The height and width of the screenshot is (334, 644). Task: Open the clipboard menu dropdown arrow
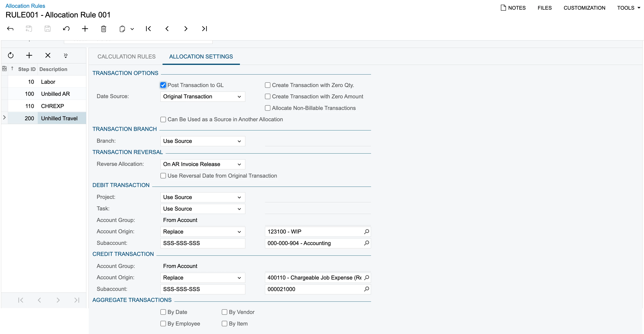click(x=132, y=29)
